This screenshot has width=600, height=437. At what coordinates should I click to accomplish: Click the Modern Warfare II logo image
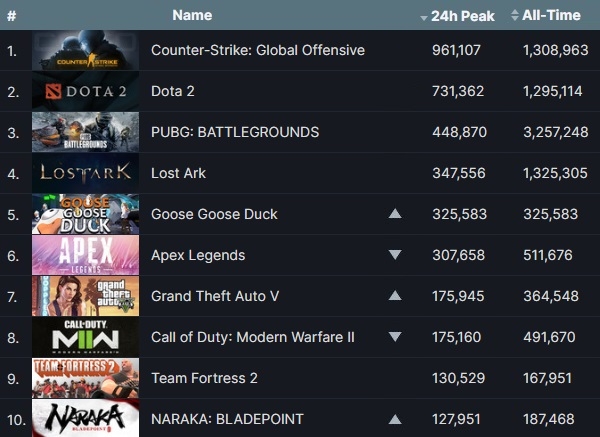(x=85, y=337)
